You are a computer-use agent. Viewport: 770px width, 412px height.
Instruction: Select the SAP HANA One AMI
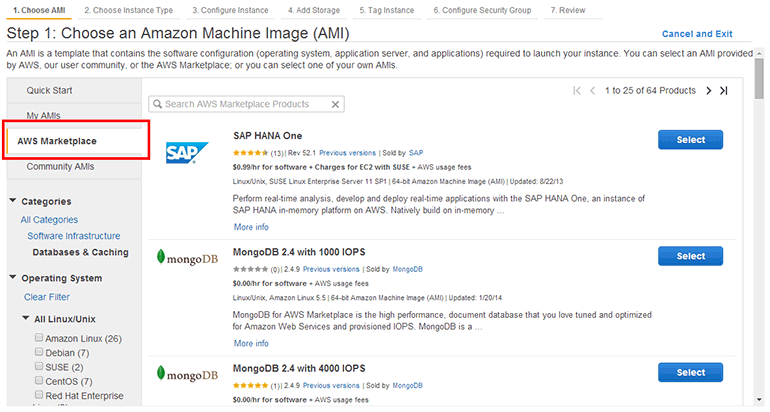click(690, 140)
